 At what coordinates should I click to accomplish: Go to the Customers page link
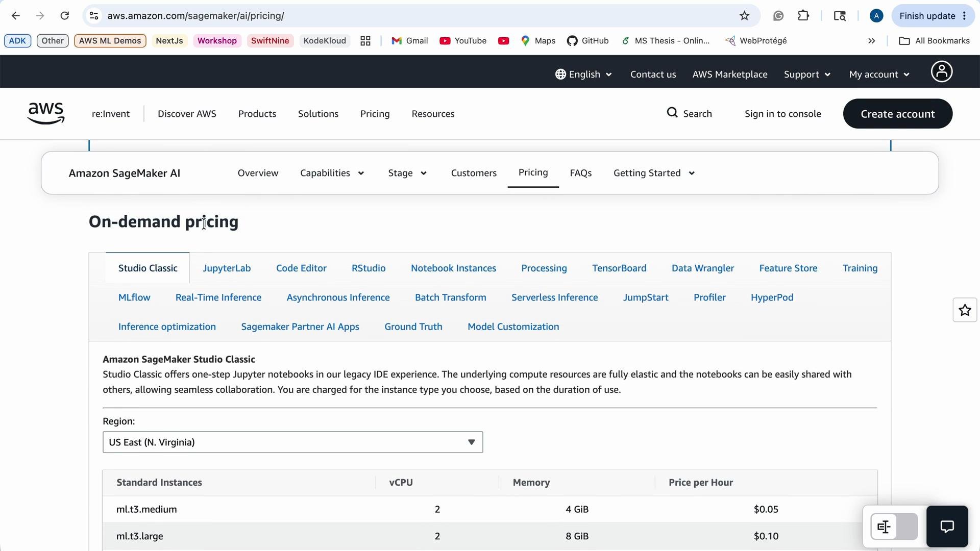[474, 173]
